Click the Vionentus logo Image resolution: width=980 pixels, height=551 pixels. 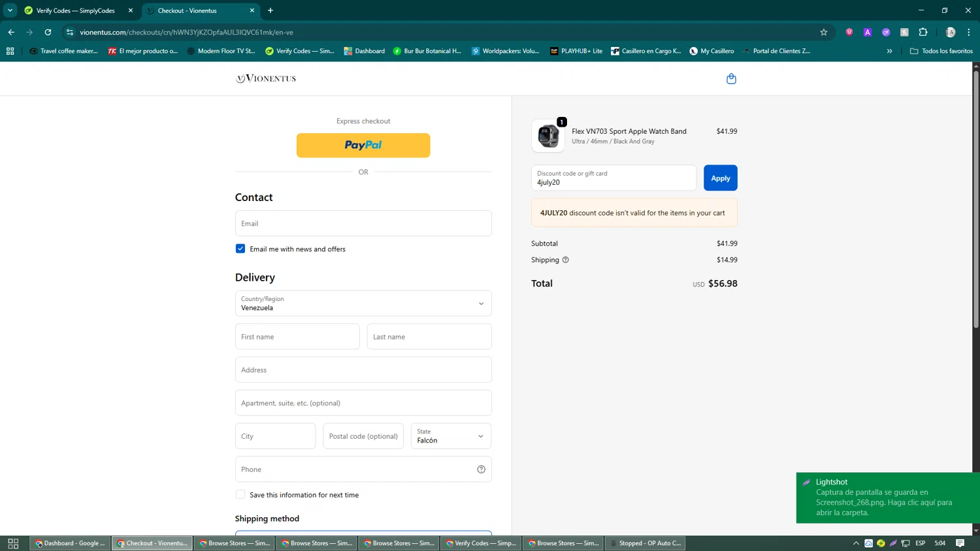pyautogui.click(x=266, y=78)
